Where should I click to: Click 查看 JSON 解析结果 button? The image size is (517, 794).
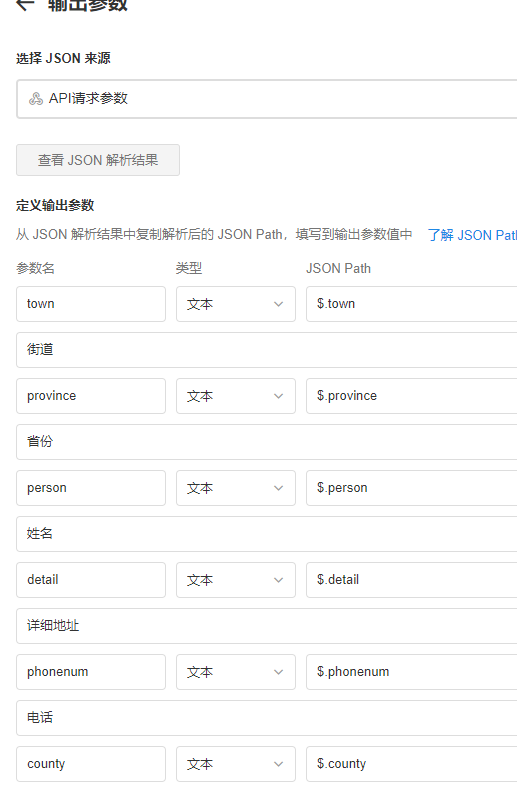tap(98, 160)
